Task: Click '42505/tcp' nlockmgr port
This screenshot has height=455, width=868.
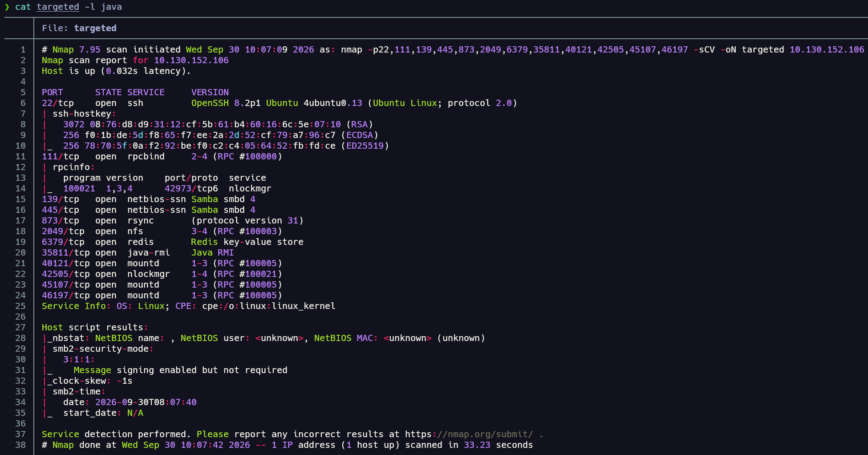Action: click(x=66, y=274)
